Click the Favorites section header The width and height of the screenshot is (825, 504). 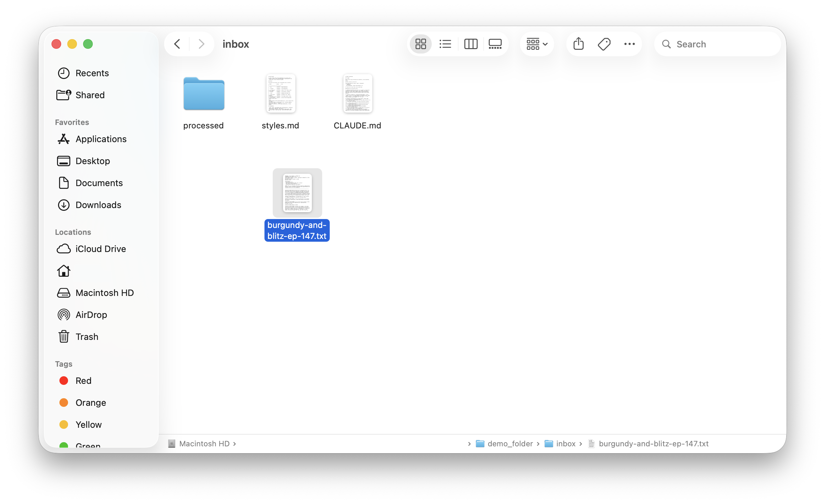(72, 122)
